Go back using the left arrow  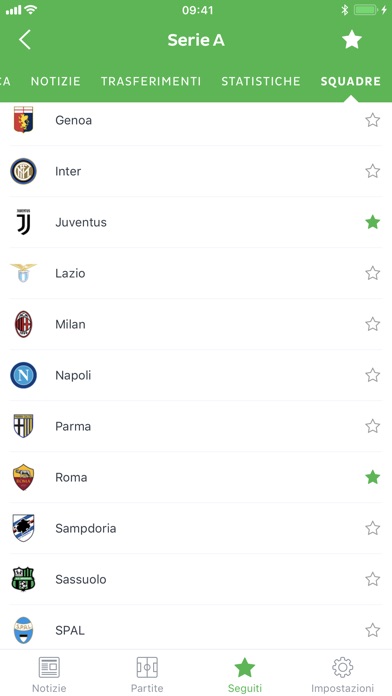click(x=25, y=40)
